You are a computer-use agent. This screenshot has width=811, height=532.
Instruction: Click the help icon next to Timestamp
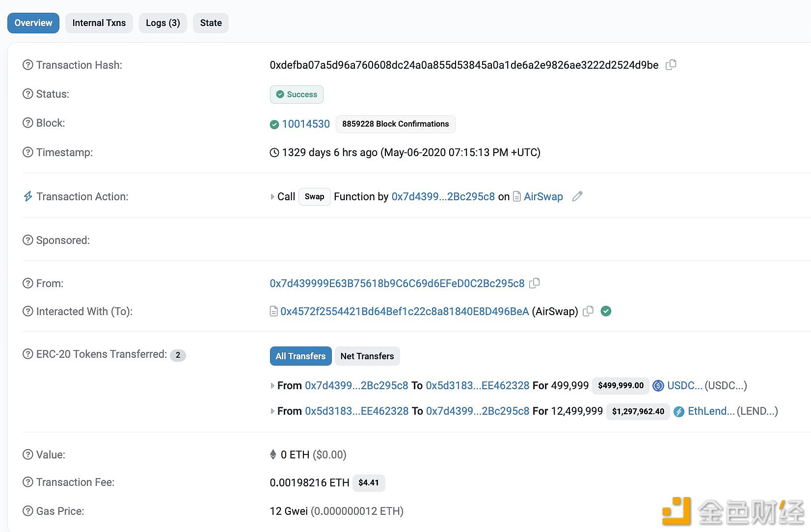tap(28, 152)
